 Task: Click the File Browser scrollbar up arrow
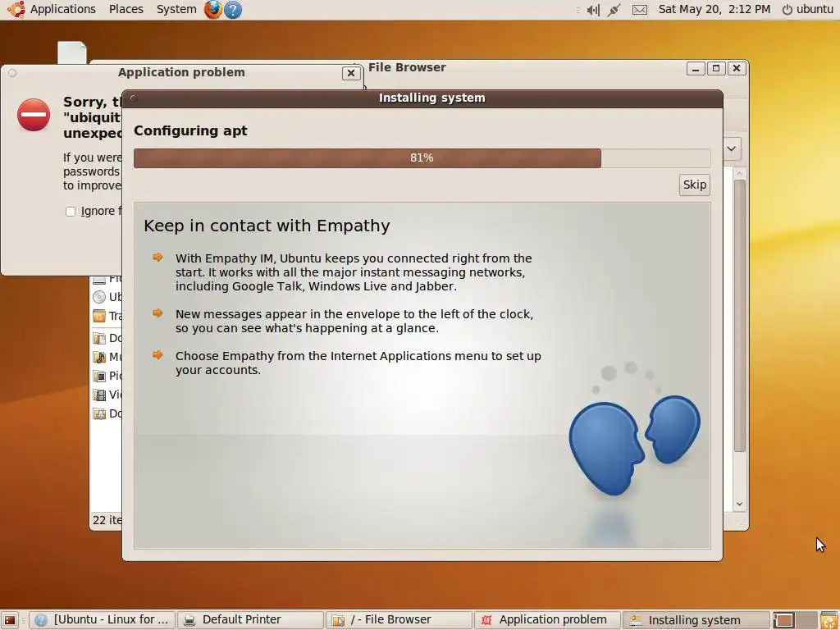click(739, 174)
